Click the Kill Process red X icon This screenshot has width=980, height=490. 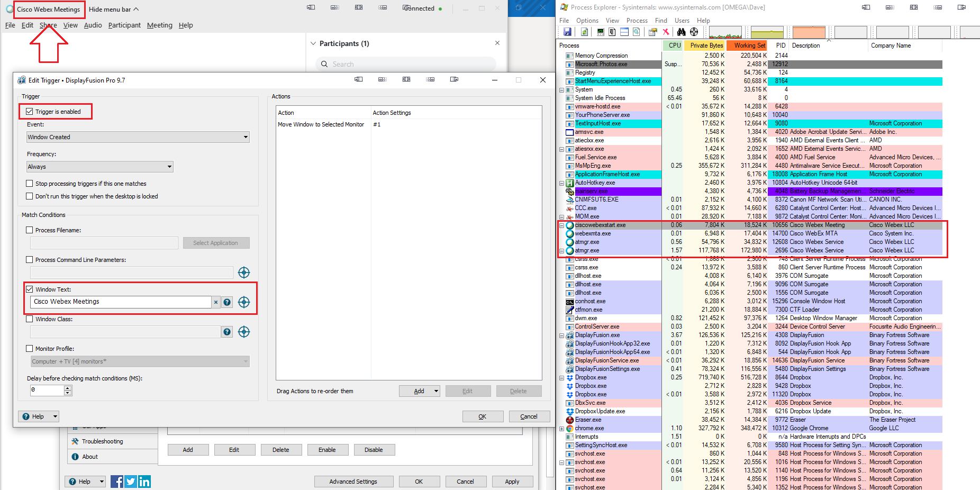point(666,32)
